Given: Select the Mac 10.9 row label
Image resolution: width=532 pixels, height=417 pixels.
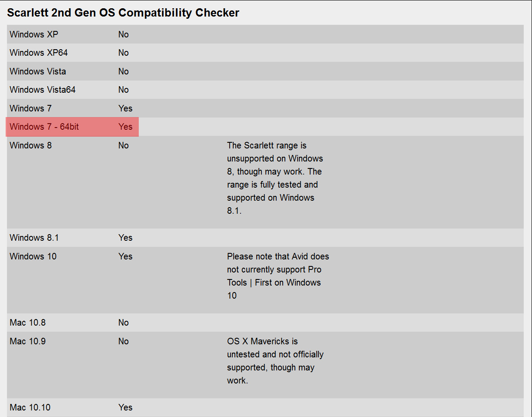Looking at the screenshot, I should 27,341.
